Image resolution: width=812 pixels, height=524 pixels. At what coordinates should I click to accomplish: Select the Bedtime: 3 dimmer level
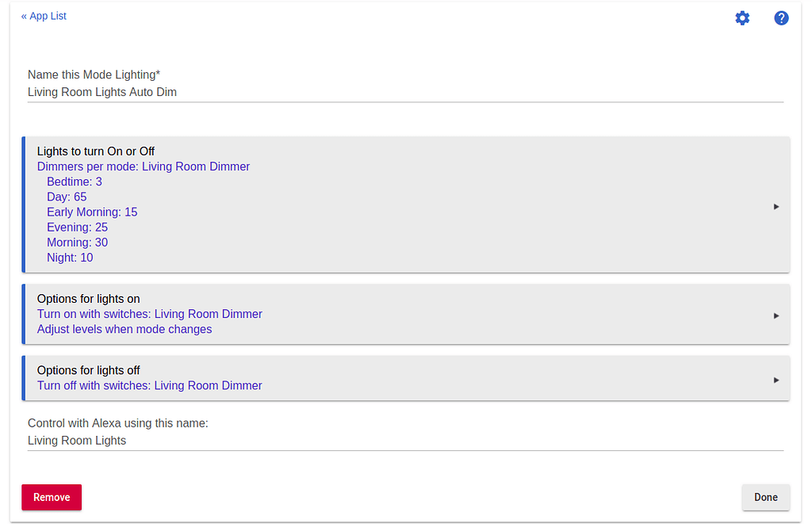click(75, 182)
